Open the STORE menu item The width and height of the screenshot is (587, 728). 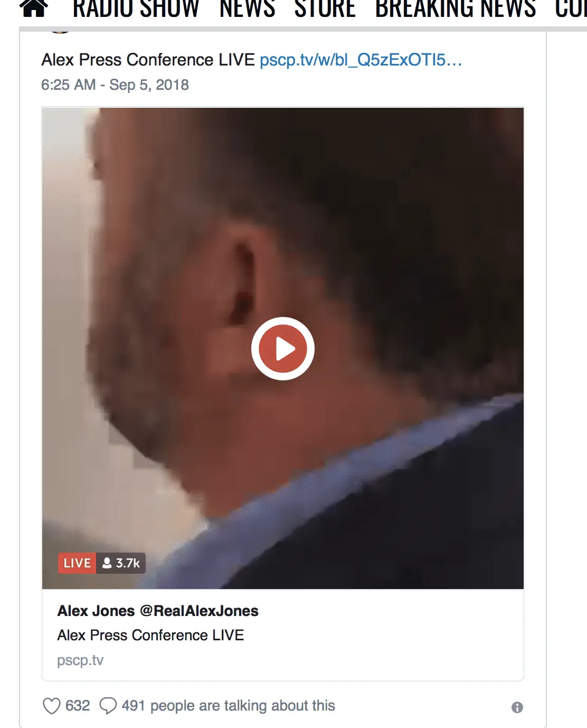[x=325, y=8]
